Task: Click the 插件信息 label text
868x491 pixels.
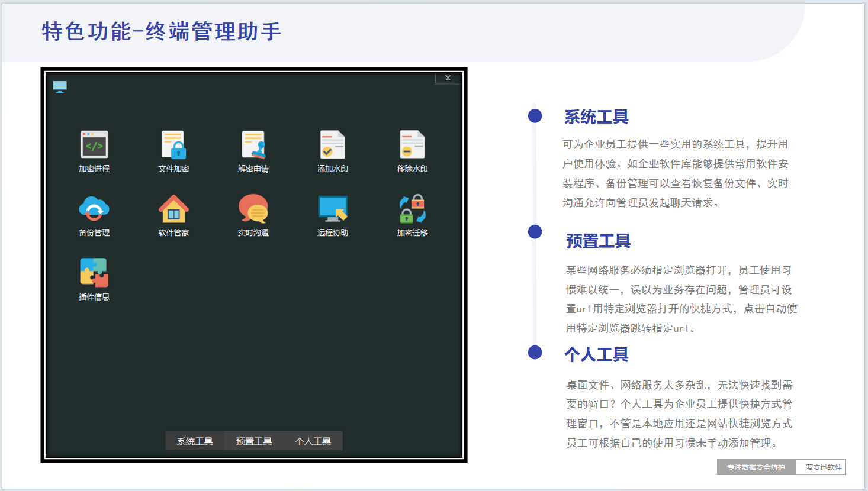Action: point(94,297)
